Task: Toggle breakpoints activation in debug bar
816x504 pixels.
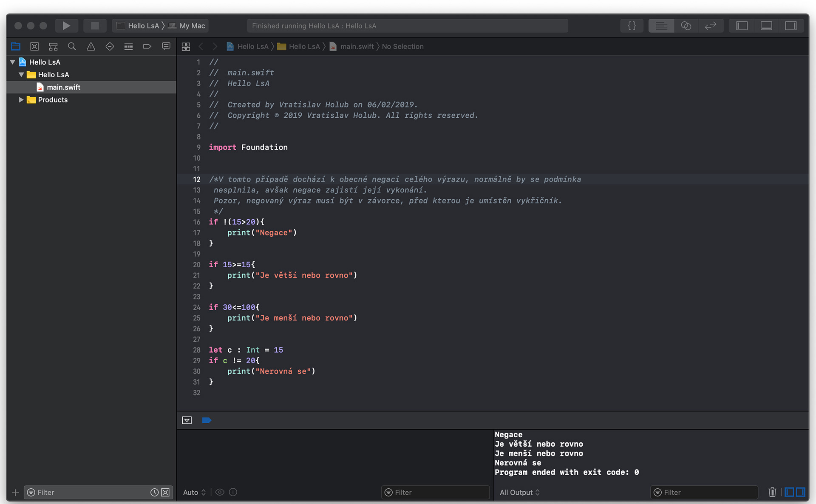Action: [207, 420]
